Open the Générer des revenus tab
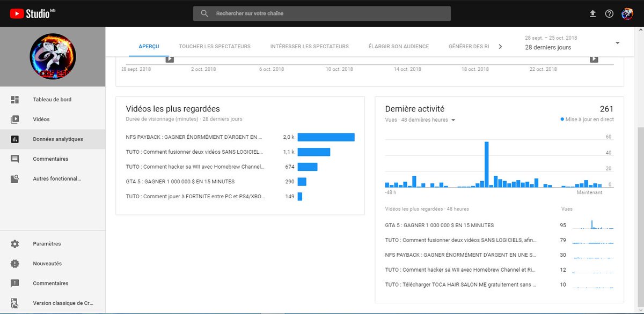 coord(469,47)
